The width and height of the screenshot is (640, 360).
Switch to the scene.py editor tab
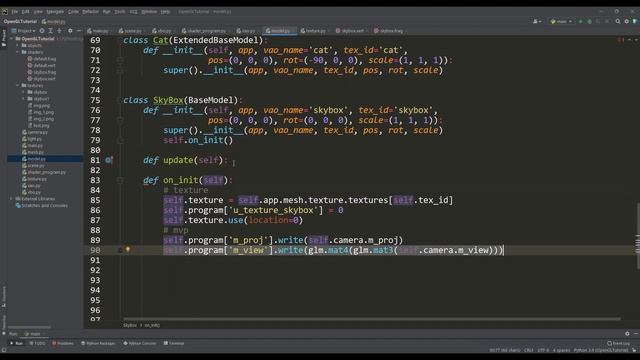pyautogui.click(x=132, y=31)
